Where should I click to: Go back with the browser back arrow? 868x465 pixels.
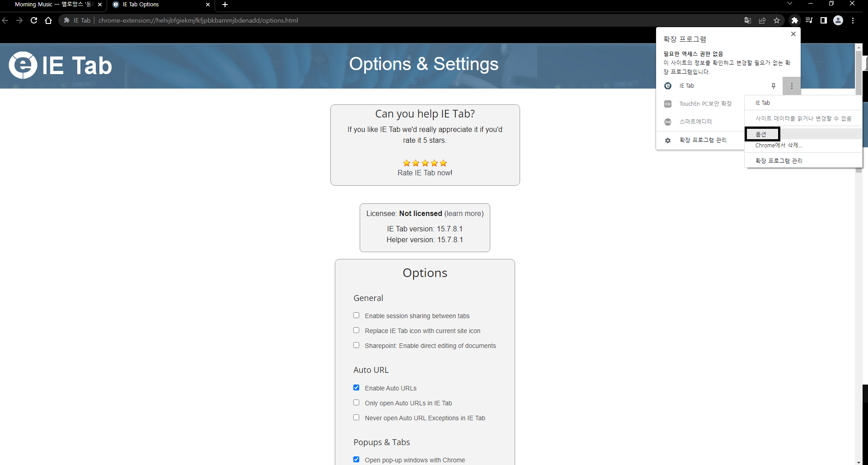pos(5,20)
